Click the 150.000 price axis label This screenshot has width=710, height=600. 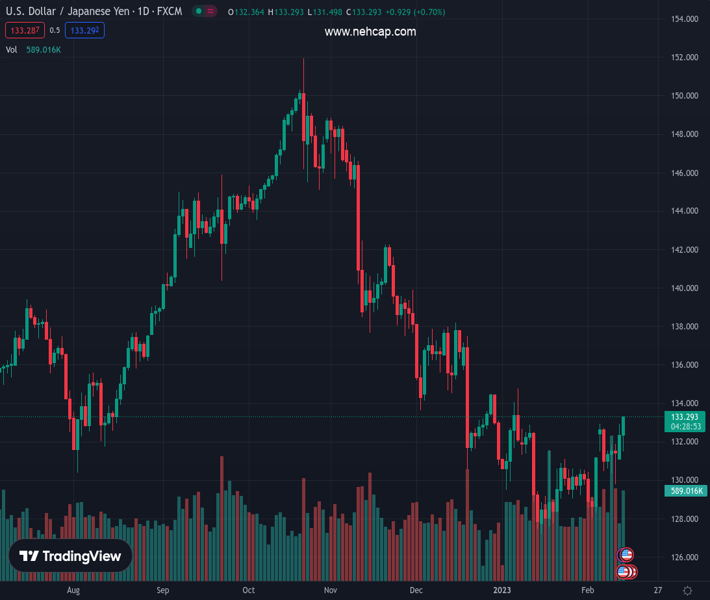point(685,96)
